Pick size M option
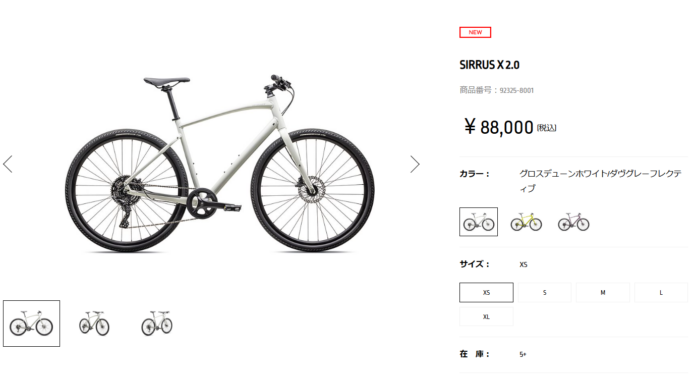 coord(603,292)
